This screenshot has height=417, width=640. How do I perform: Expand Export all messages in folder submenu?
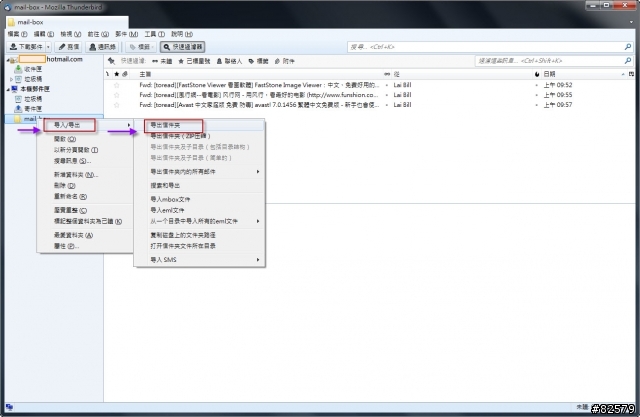tap(200, 172)
